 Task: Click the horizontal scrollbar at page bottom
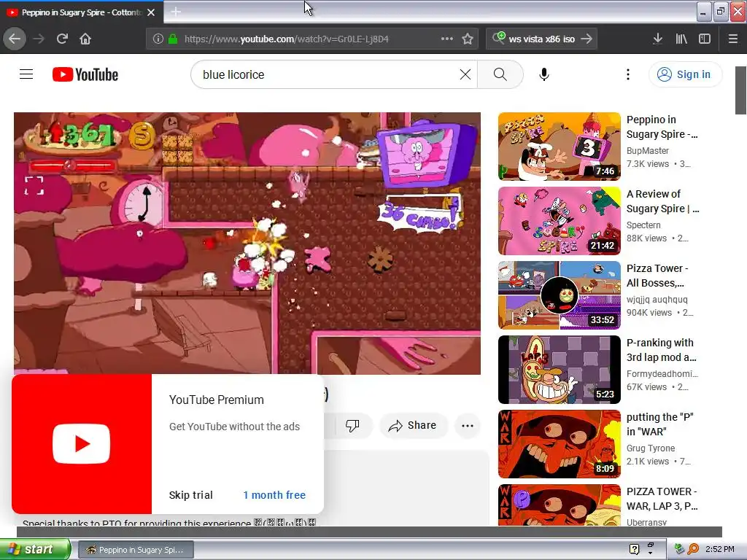tap(369, 532)
